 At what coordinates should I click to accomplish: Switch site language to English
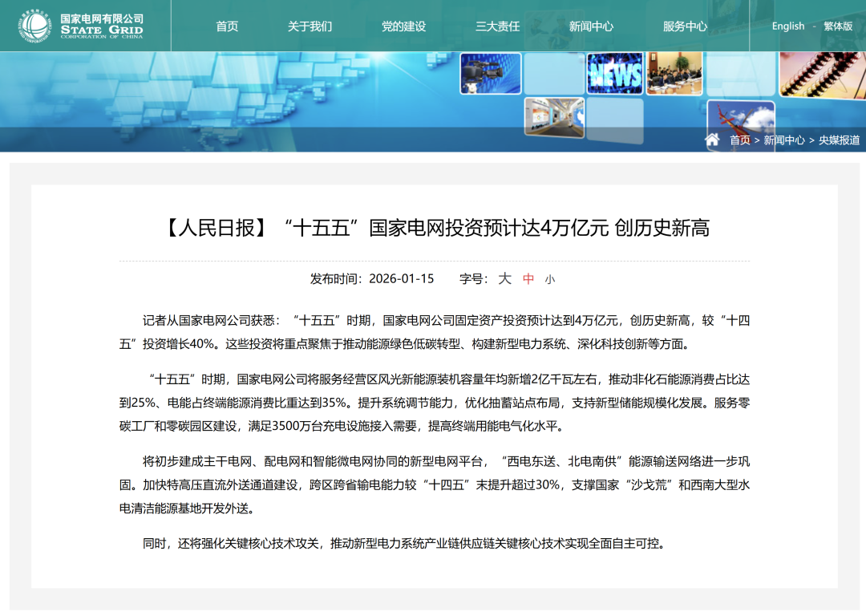788,26
